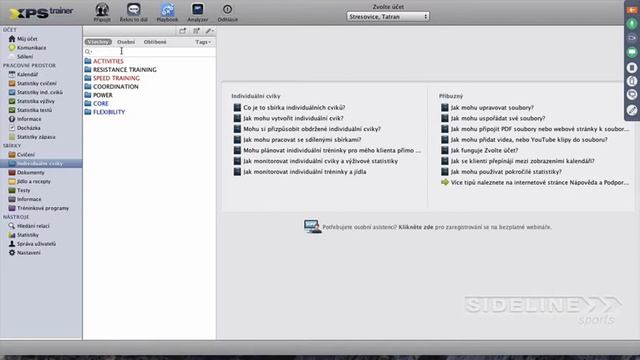Open Informace under Pracovní prostor
640x360 pixels.
coord(25,119)
